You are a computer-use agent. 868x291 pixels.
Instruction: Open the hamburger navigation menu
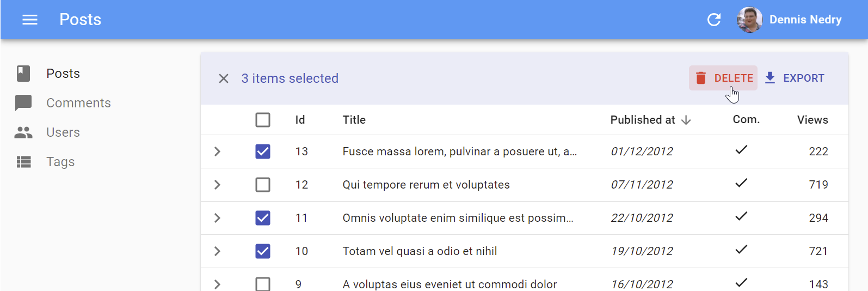click(30, 20)
